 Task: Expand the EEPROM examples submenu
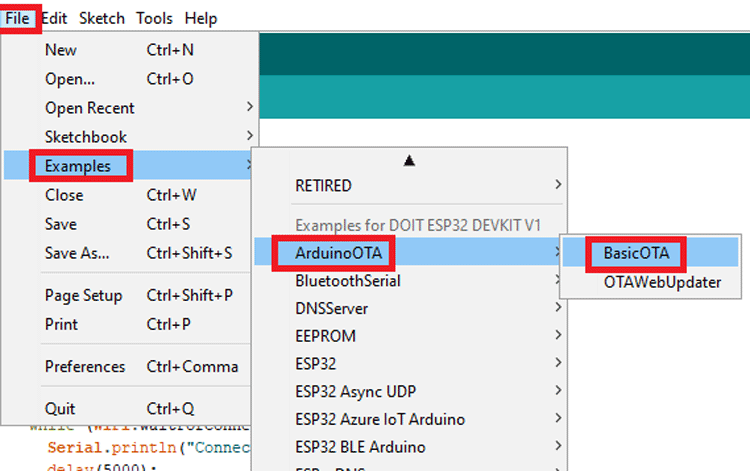tap(409, 337)
